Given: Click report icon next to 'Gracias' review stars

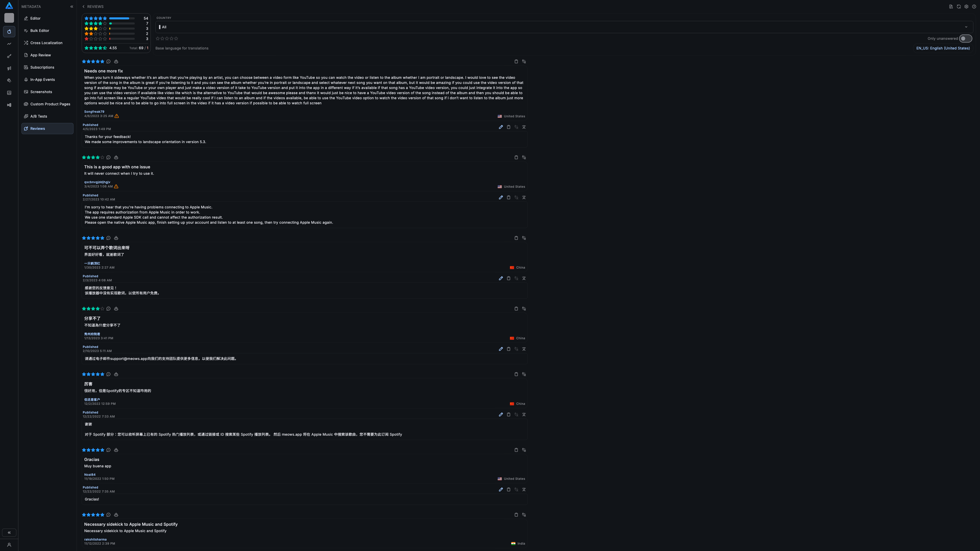Looking at the screenshot, I should tap(108, 450).
